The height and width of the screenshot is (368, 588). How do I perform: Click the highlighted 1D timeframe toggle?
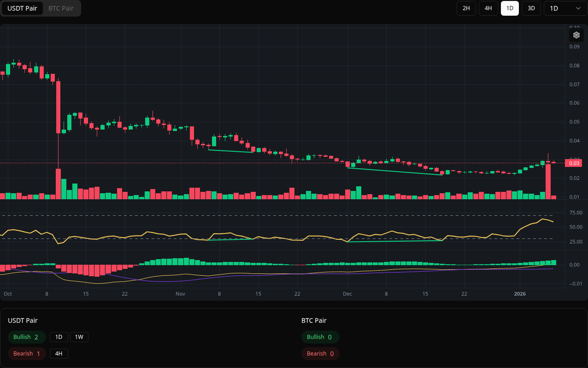510,8
